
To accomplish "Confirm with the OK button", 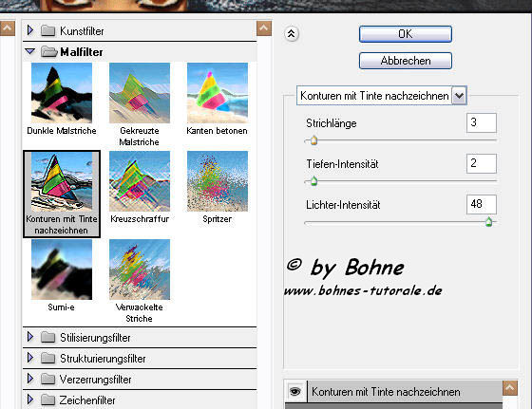I will point(406,34).
